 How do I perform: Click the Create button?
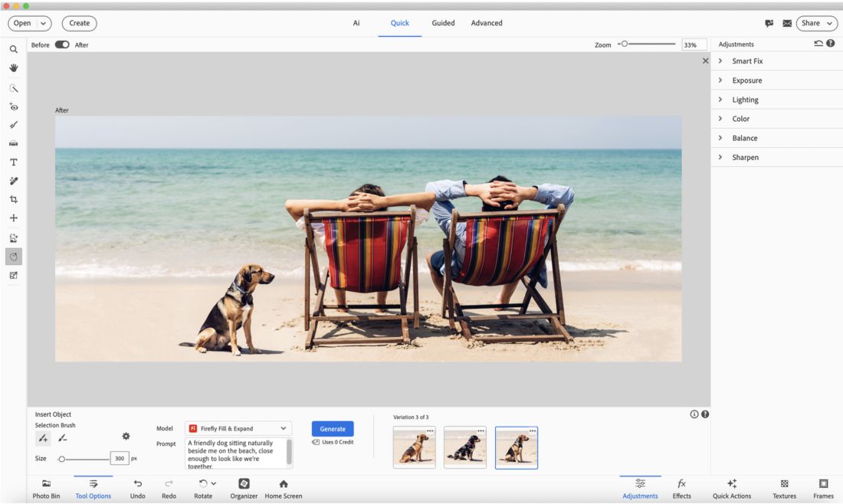point(80,23)
